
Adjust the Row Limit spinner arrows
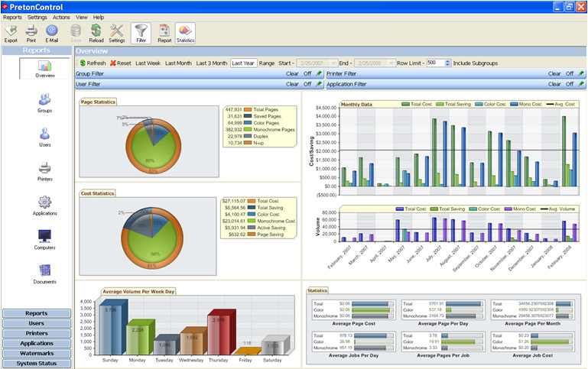(447, 63)
